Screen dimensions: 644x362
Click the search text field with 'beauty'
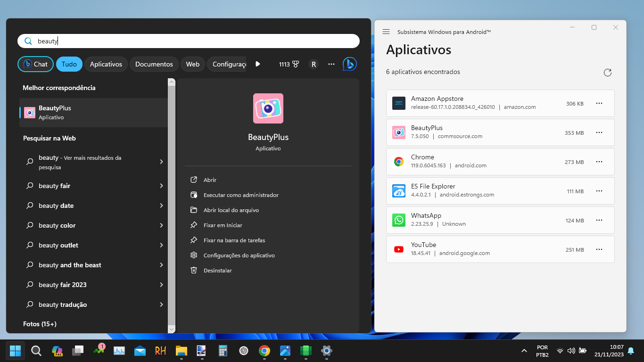click(x=189, y=41)
